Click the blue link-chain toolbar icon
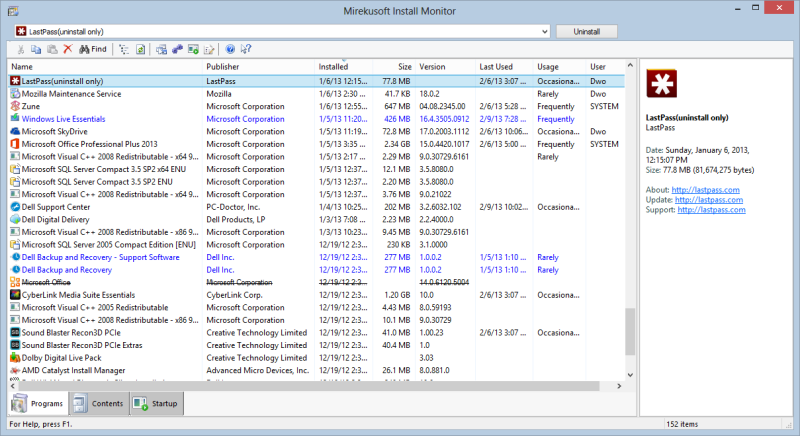Viewport: 800px width, 436px height. click(177, 49)
